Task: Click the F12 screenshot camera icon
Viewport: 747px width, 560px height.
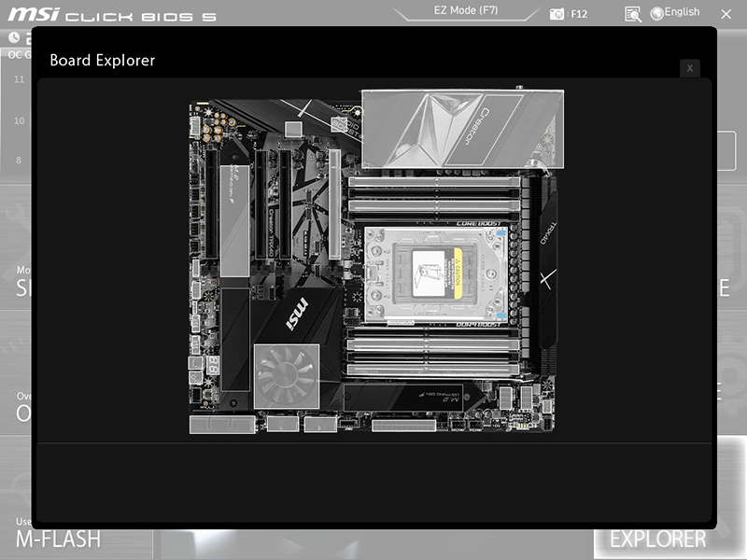Action: point(557,14)
